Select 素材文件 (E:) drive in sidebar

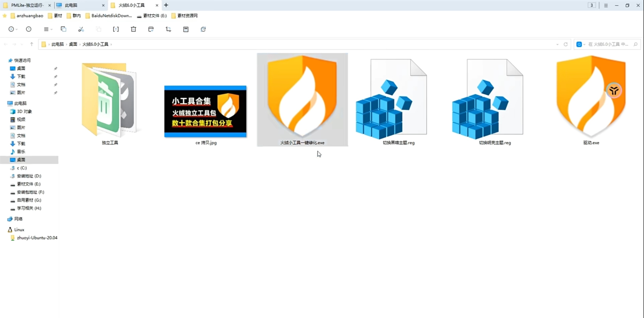point(28,184)
